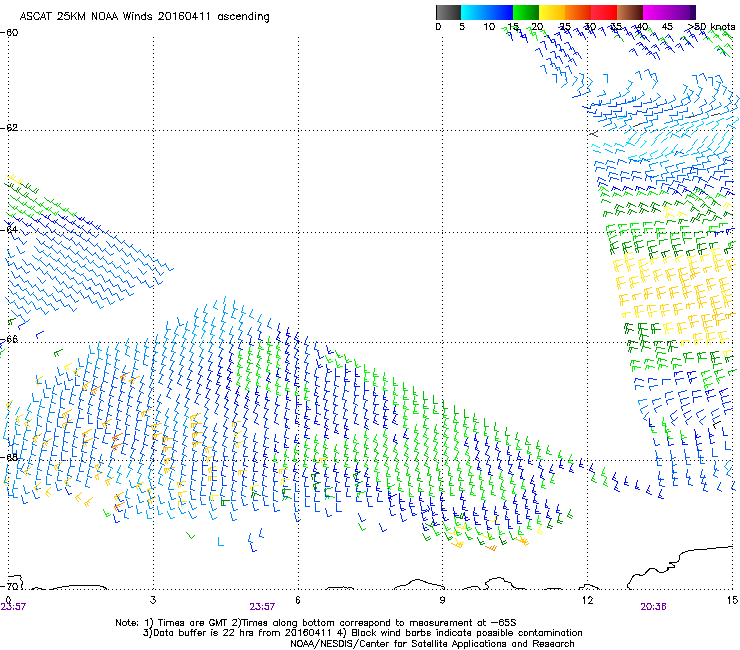The image size is (740, 650).
Task: Click the 23:57 time label near longitude 6
Action: coord(262,607)
